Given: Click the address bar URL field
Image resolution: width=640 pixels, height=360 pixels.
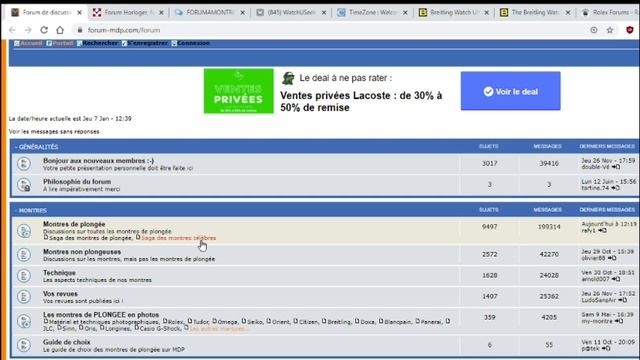Looking at the screenshot, I should [x=327, y=30].
